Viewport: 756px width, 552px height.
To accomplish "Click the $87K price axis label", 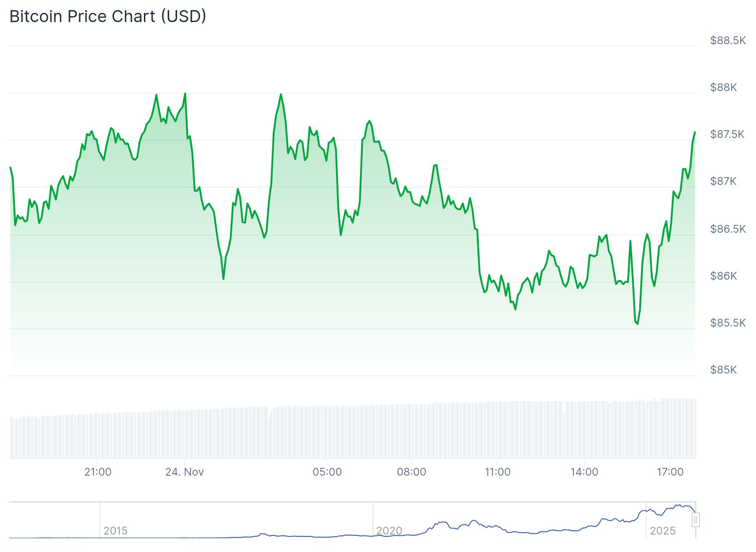I will [723, 181].
